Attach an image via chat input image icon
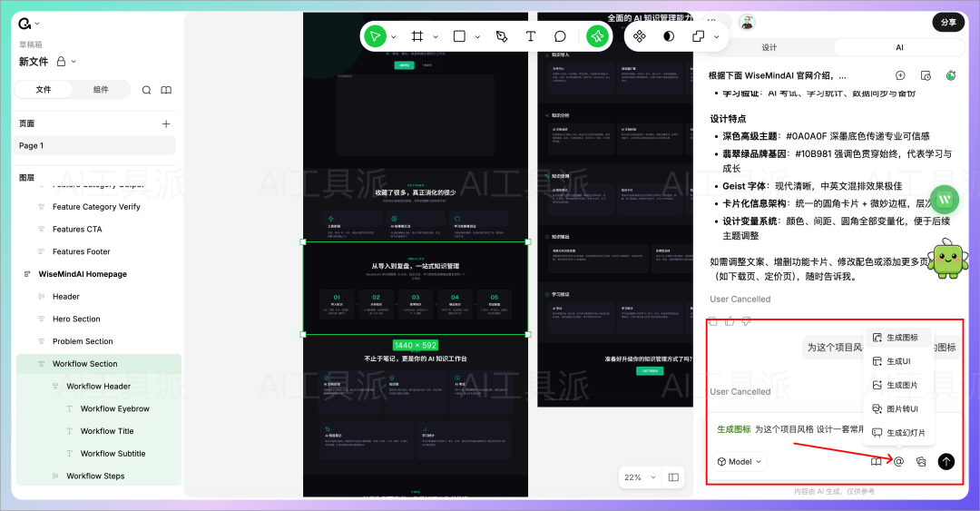980x511 pixels. [x=921, y=462]
